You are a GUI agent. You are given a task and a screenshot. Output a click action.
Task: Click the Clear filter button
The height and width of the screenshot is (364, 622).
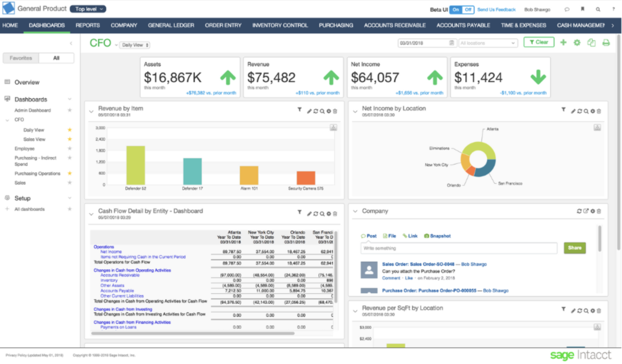tap(539, 42)
